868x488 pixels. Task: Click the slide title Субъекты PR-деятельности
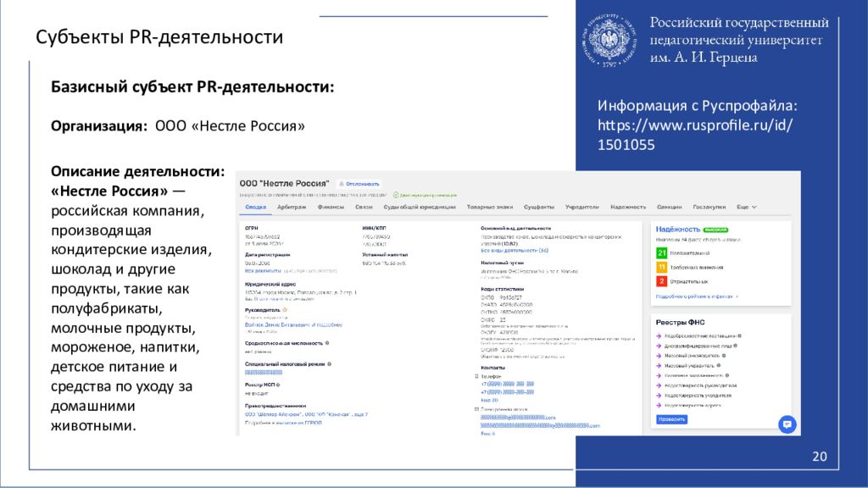(159, 37)
